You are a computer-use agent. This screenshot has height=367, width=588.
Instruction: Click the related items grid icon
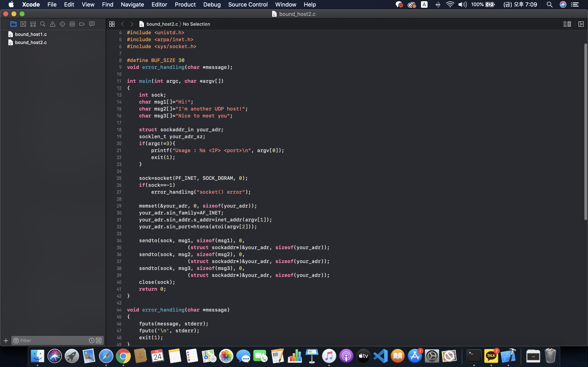[112, 24]
